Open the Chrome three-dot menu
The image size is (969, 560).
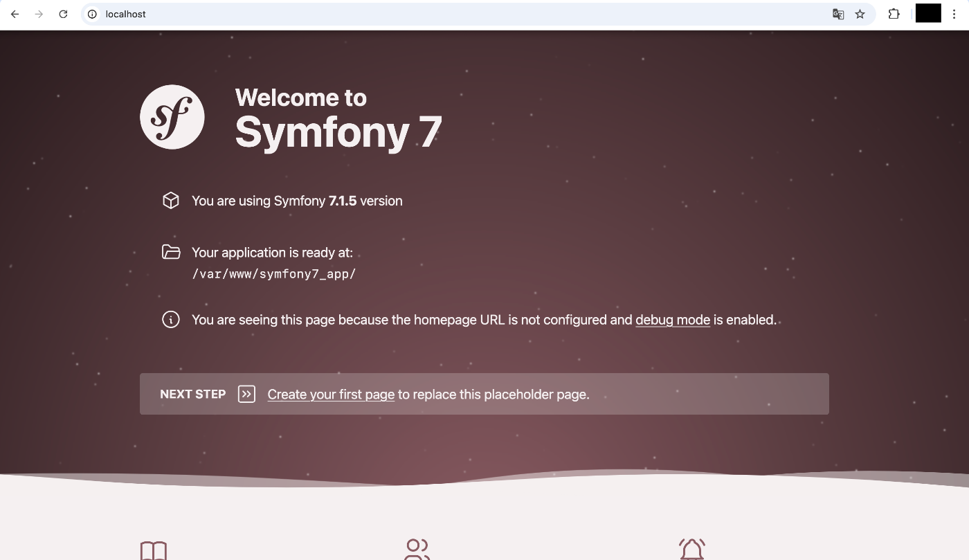(x=954, y=14)
